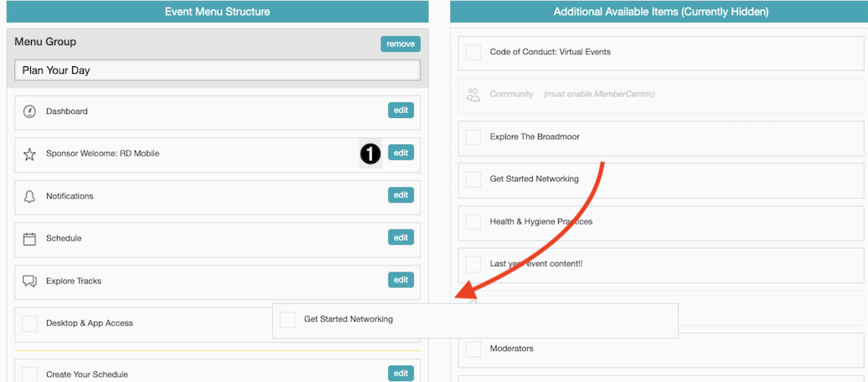The height and width of the screenshot is (382, 868).
Task: Select Last year event content!! text
Action: click(536, 264)
